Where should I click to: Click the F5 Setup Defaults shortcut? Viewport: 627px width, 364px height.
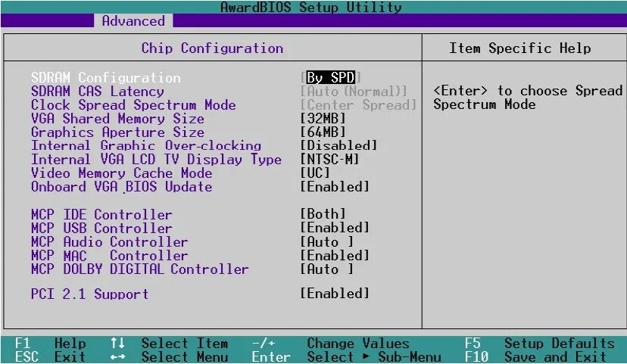tap(539, 344)
